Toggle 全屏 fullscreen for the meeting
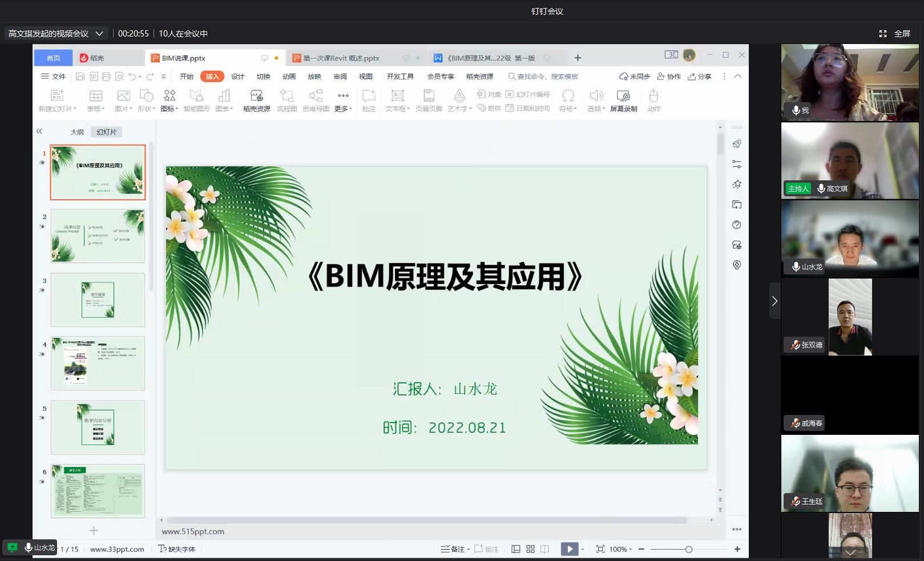Image resolution: width=924 pixels, height=561 pixels. 895,34
